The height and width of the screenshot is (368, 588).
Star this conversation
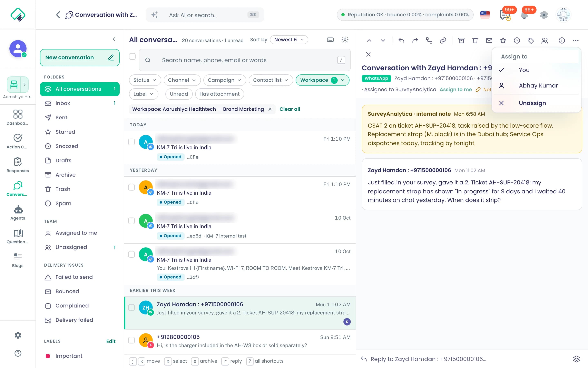point(503,40)
